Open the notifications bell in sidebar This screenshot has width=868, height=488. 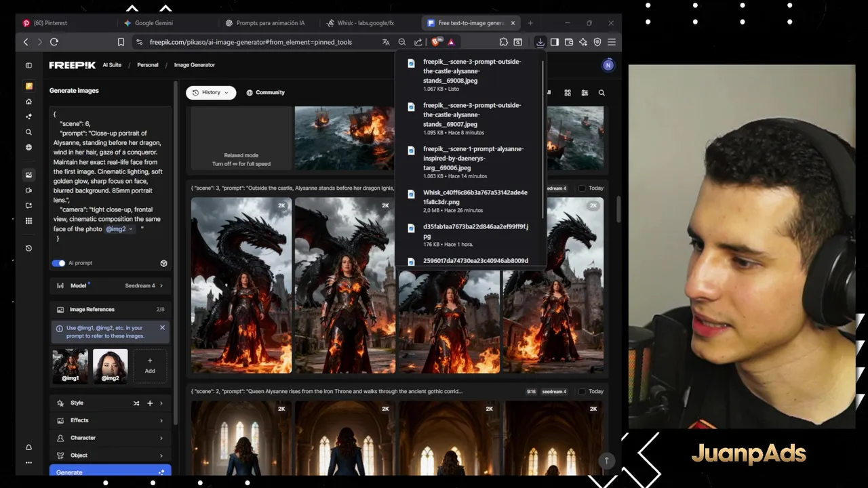coord(28,447)
